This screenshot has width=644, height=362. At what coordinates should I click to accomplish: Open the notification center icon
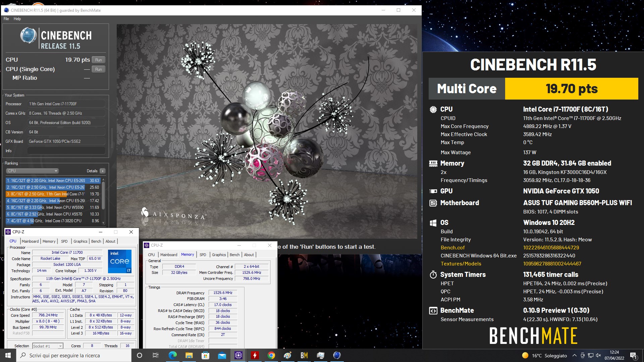click(633, 355)
